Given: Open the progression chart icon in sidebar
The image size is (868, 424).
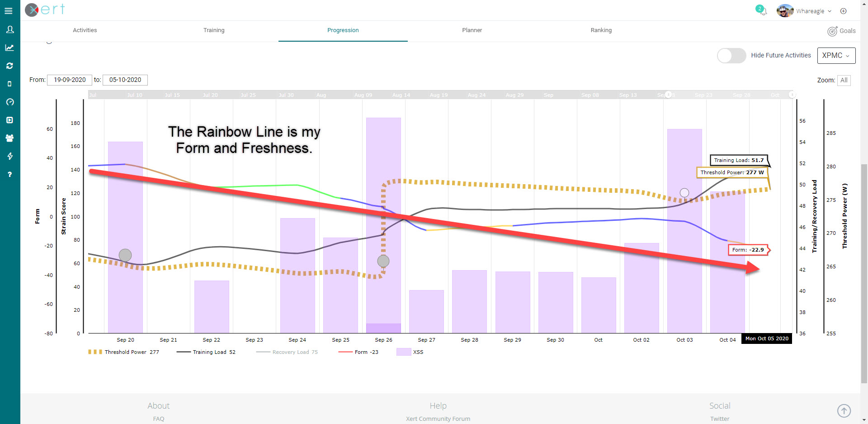Looking at the screenshot, I should click(x=9, y=48).
